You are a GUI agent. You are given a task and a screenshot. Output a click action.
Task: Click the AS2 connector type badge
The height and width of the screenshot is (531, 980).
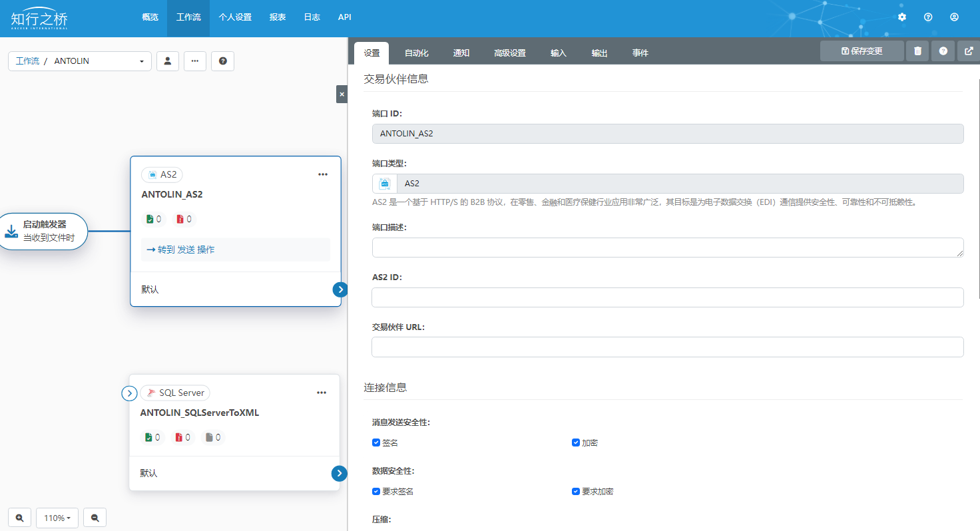pos(162,174)
